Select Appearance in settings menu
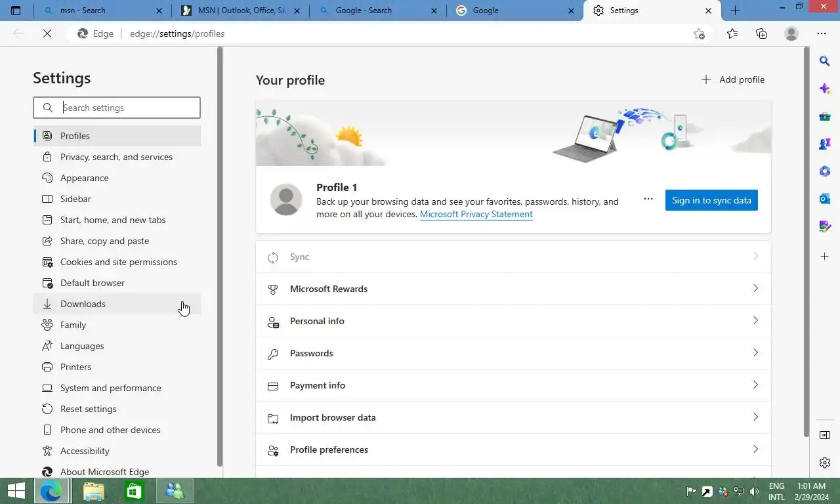The image size is (840, 504). click(117, 178)
